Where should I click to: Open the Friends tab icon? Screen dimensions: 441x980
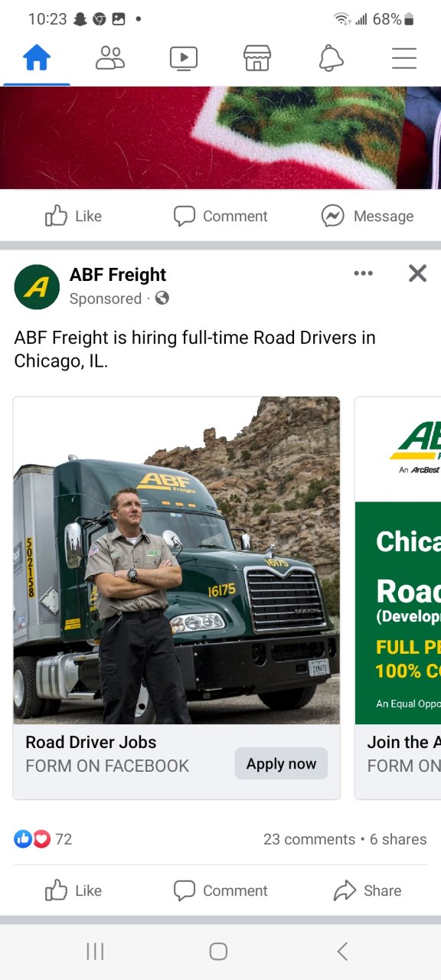110,58
